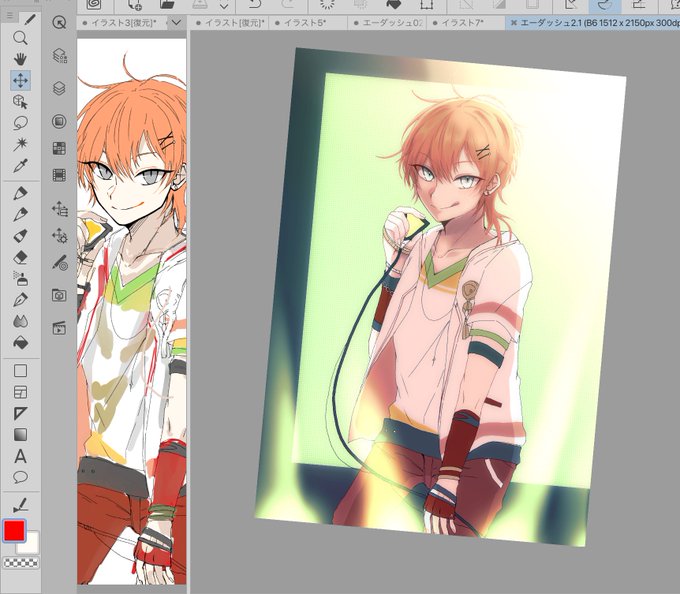Click the pen tab icon atop the tool palette
680x594 pixels.
29,19
